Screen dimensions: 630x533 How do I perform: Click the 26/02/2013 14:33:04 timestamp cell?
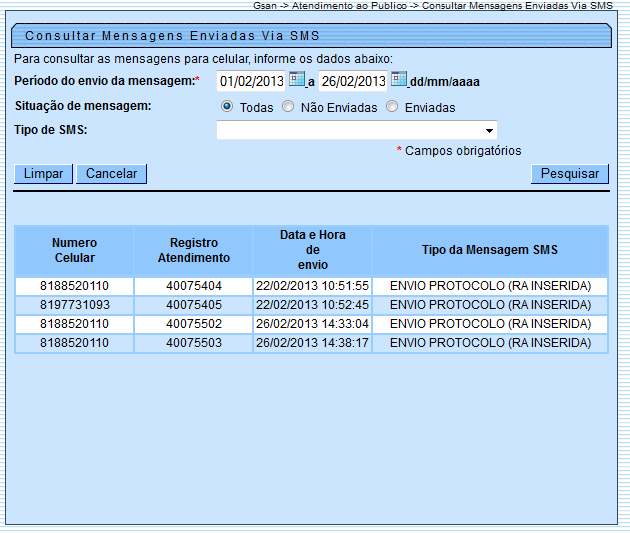312,324
